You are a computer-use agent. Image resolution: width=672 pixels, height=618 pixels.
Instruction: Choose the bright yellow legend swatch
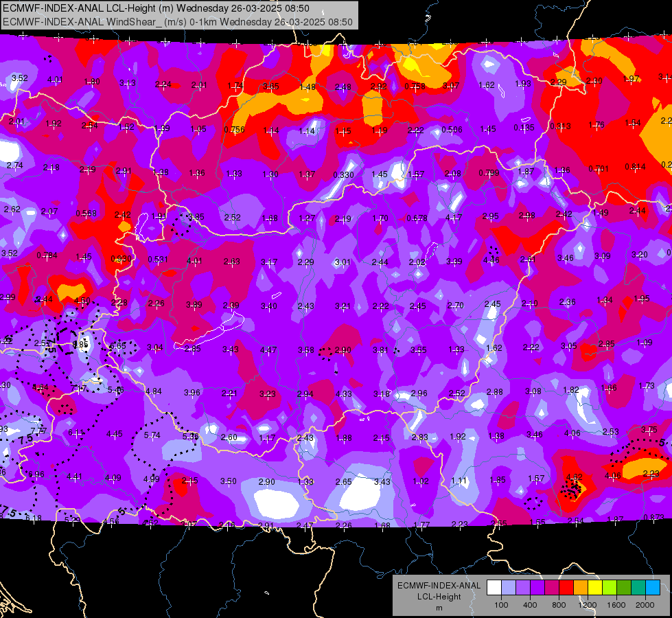click(x=595, y=588)
